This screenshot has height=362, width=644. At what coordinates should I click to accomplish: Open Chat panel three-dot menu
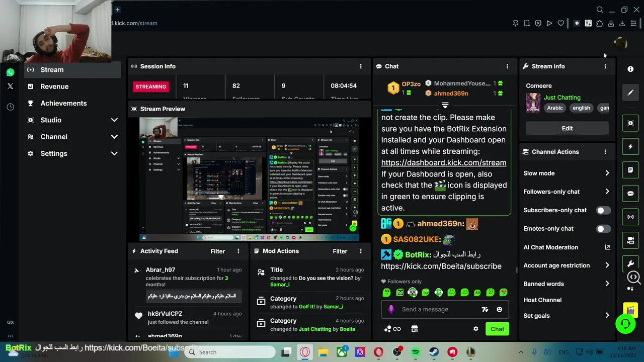tap(507, 66)
